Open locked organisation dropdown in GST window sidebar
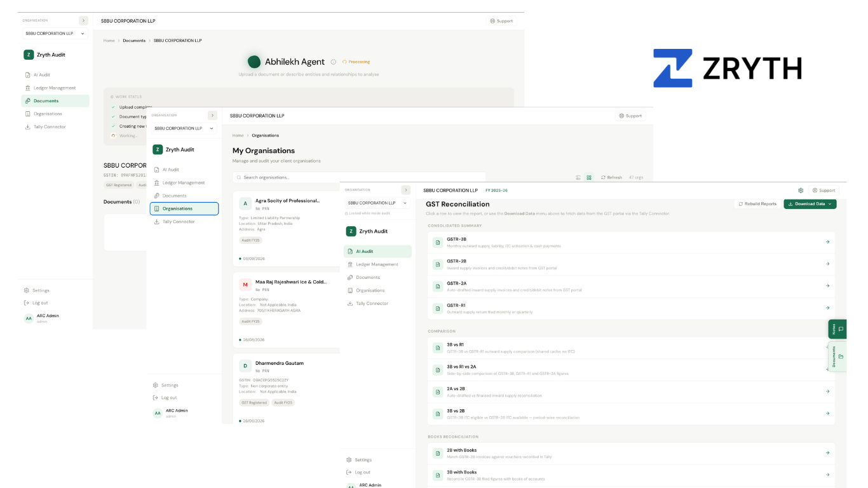Image resolution: width=868 pixels, height=488 pixels. pos(377,203)
